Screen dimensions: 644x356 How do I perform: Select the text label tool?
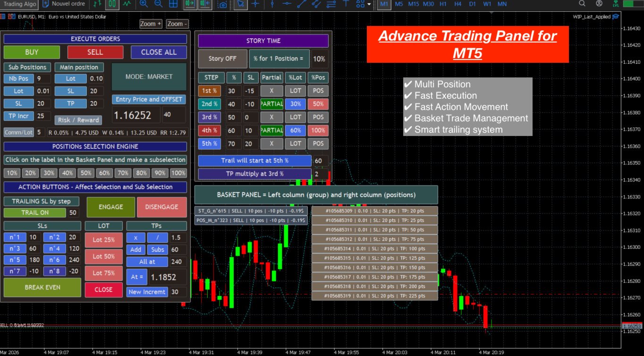[x=346, y=4]
